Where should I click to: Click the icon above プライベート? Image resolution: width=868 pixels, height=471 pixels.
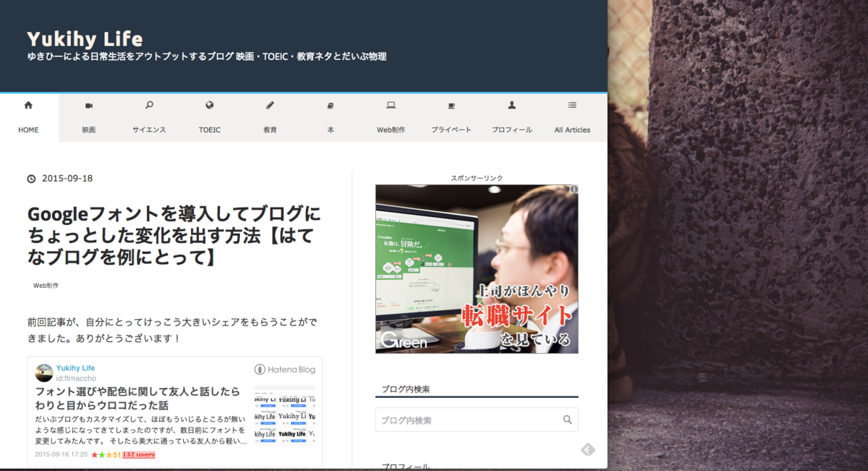[x=451, y=105]
